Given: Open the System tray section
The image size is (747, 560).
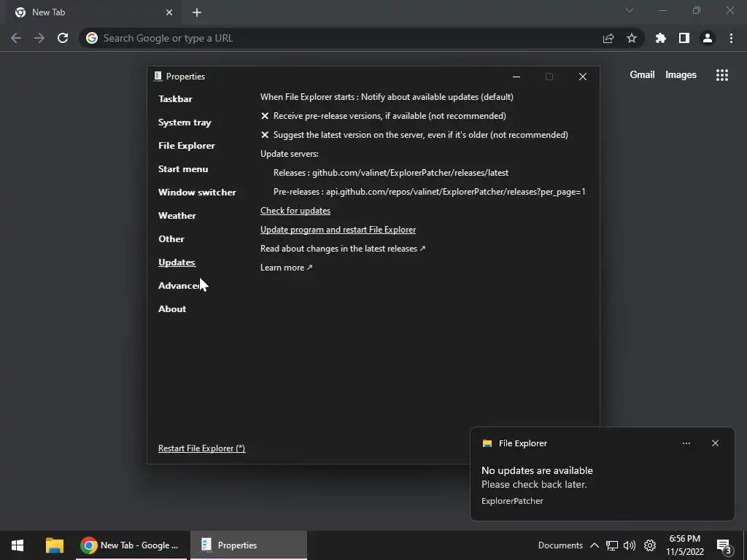Looking at the screenshot, I should 185,122.
